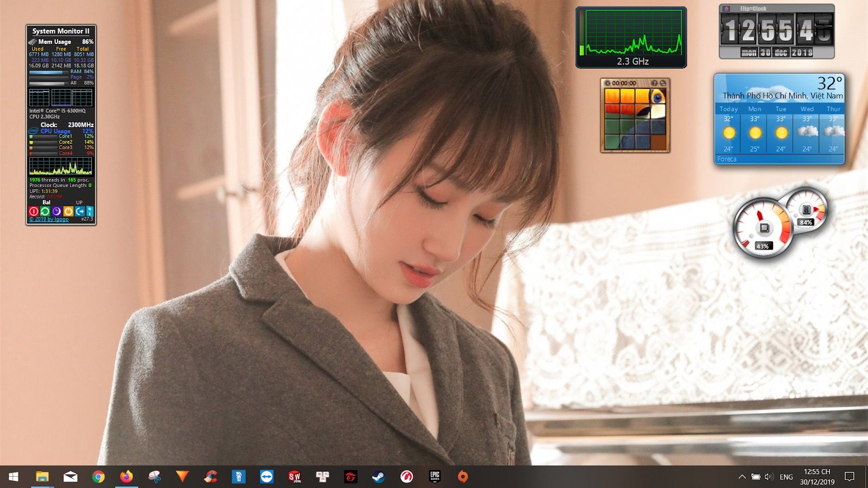Viewport: 868px width, 488px height.
Task: Open the Foreca link in the weather gadget
Action: 726,159
